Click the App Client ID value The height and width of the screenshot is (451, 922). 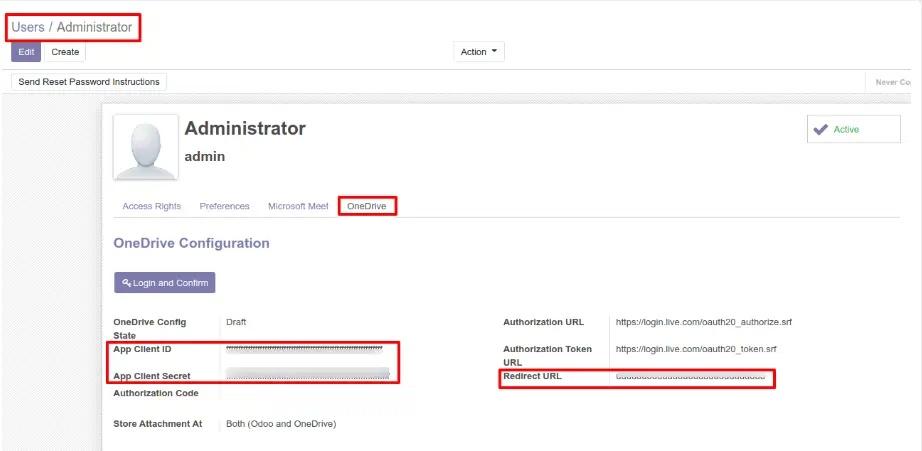coord(304,349)
